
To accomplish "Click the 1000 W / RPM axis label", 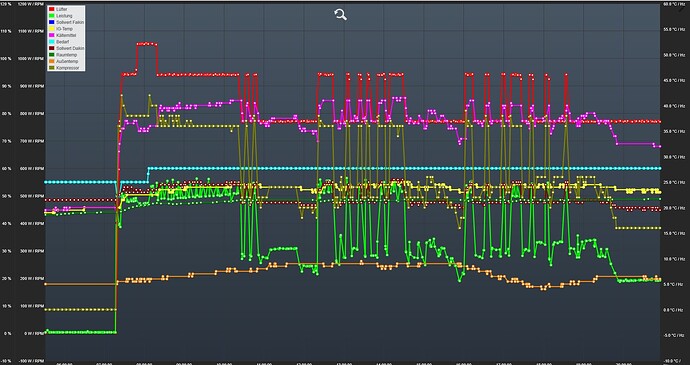I will pyautogui.click(x=32, y=59).
